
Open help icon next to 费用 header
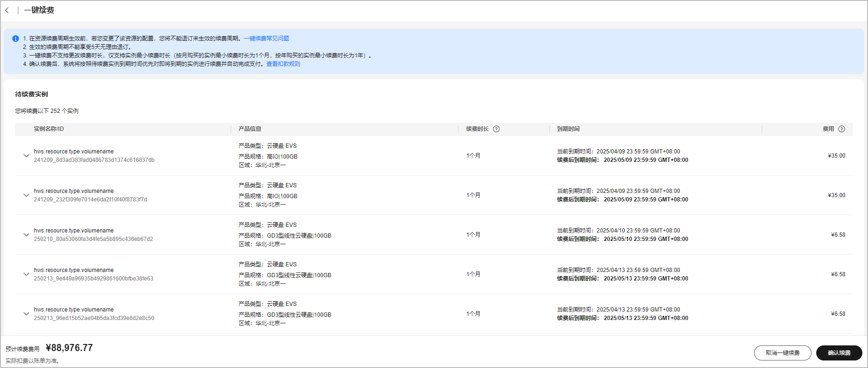click(842, 129)
